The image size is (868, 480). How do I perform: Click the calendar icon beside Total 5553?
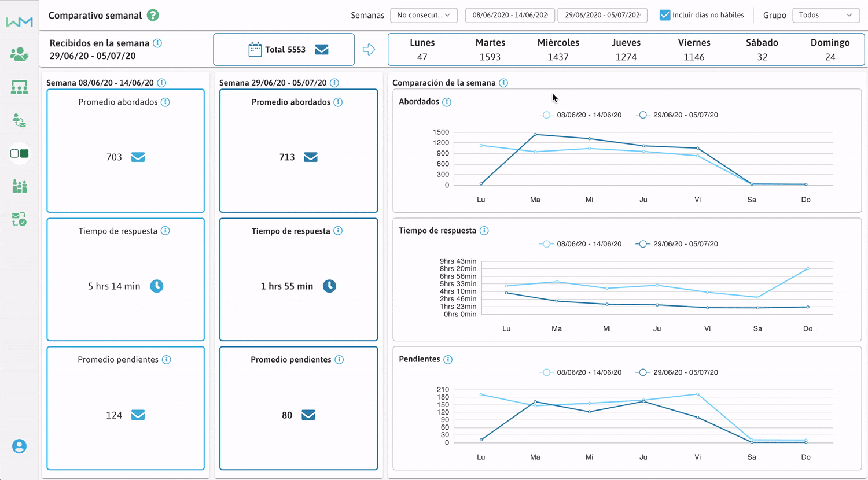coord(255,50)
